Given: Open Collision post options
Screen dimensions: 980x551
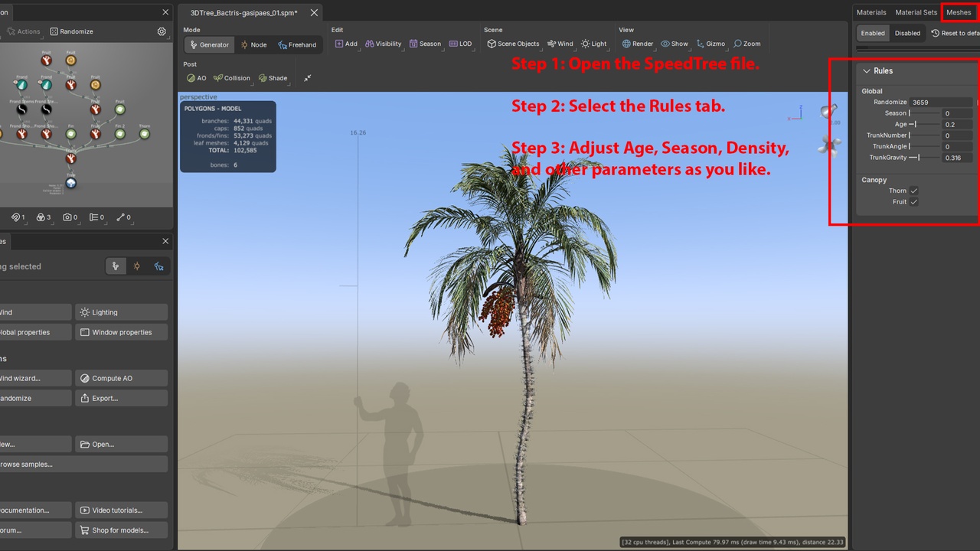Looking at the screenshot, I should [232, 78].
